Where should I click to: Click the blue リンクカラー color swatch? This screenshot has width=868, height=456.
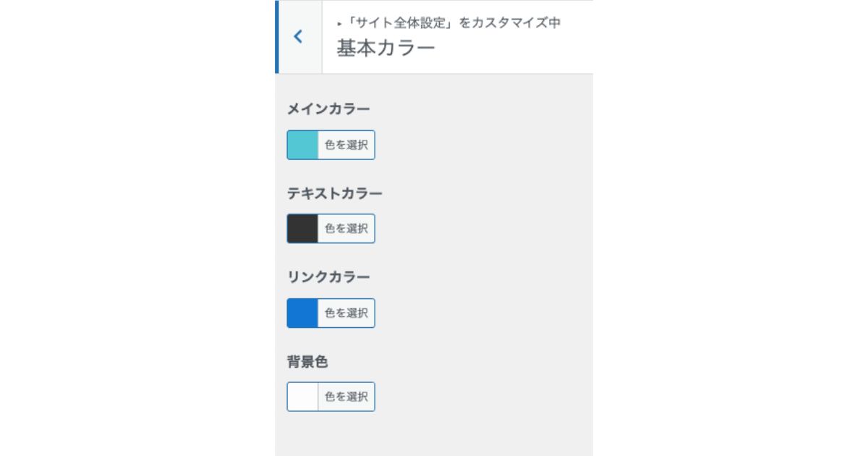(302, 313)
